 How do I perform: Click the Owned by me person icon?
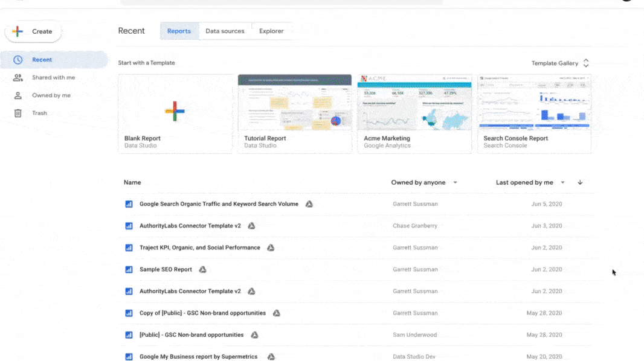pyautogui.click(x=18, y=95)
